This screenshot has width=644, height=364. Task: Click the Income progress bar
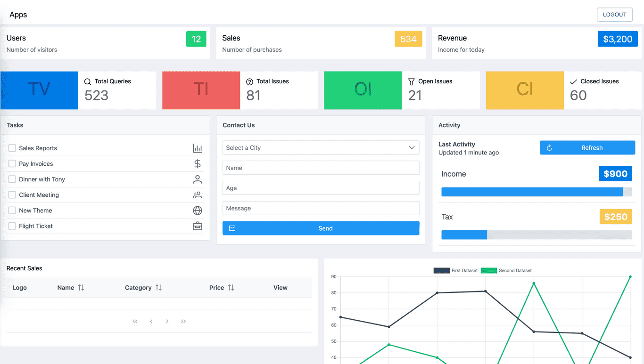[x=537, y=192]
